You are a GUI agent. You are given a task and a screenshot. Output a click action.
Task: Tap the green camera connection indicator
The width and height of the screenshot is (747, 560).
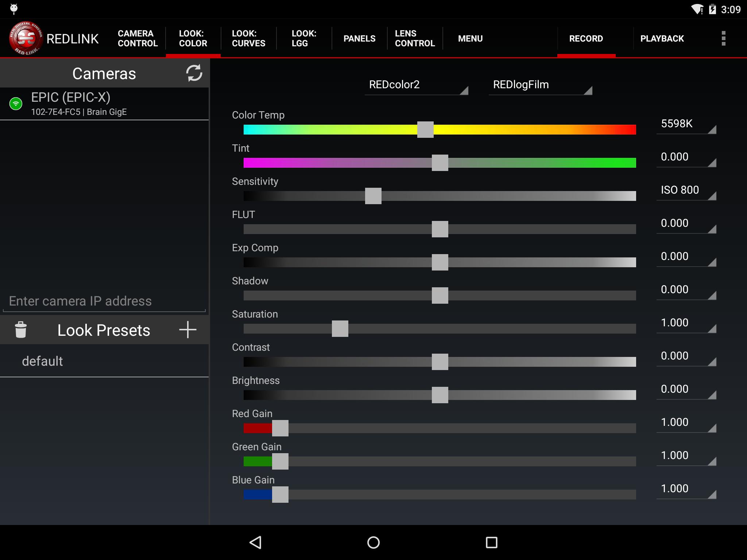[x=16, y=104]
